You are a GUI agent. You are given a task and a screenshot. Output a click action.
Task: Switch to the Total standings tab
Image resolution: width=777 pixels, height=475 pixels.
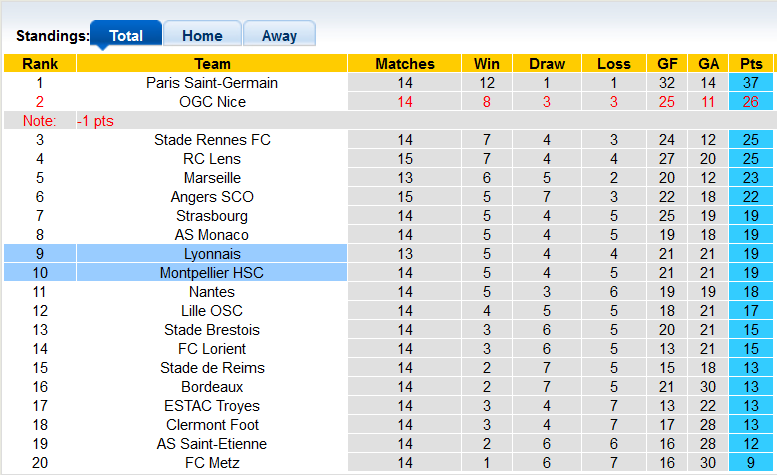click(126, 36)
